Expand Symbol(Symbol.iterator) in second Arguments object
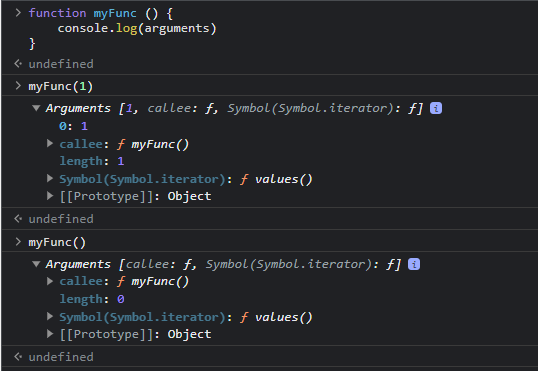Image resolution: width=538 pixels, height=371 pixels. [50, 316]
